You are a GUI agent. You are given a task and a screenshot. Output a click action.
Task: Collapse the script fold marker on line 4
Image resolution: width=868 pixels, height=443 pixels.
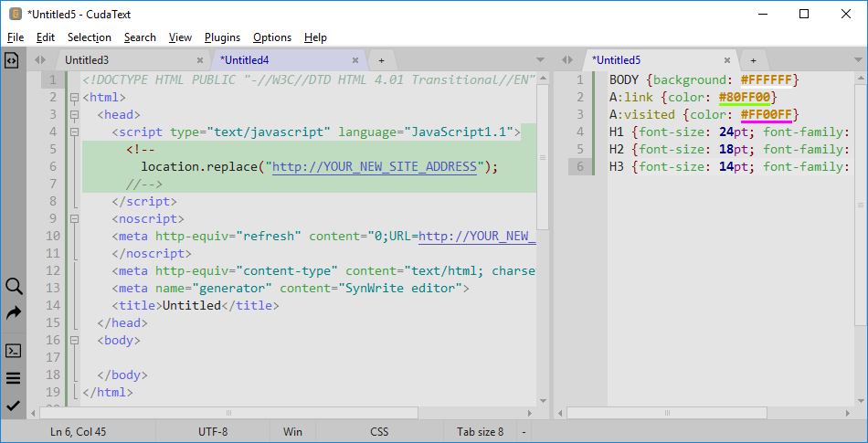[74, 132]
